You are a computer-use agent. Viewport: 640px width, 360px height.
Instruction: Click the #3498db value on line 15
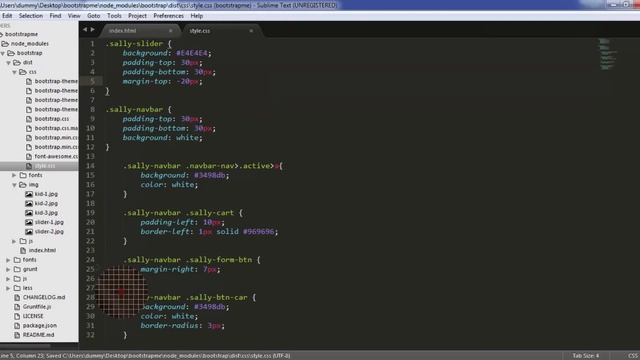[209, 175]
